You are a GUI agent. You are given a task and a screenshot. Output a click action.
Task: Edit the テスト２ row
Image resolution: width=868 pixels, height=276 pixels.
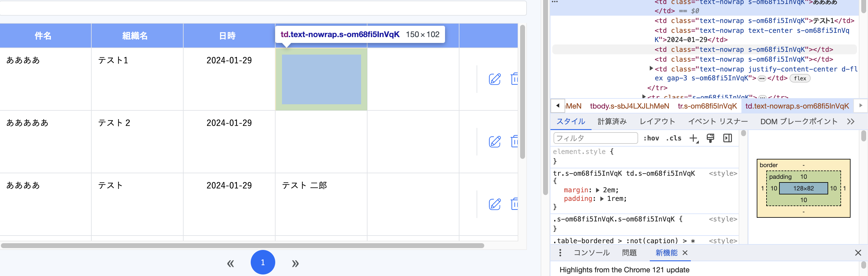tap(495, 142)
